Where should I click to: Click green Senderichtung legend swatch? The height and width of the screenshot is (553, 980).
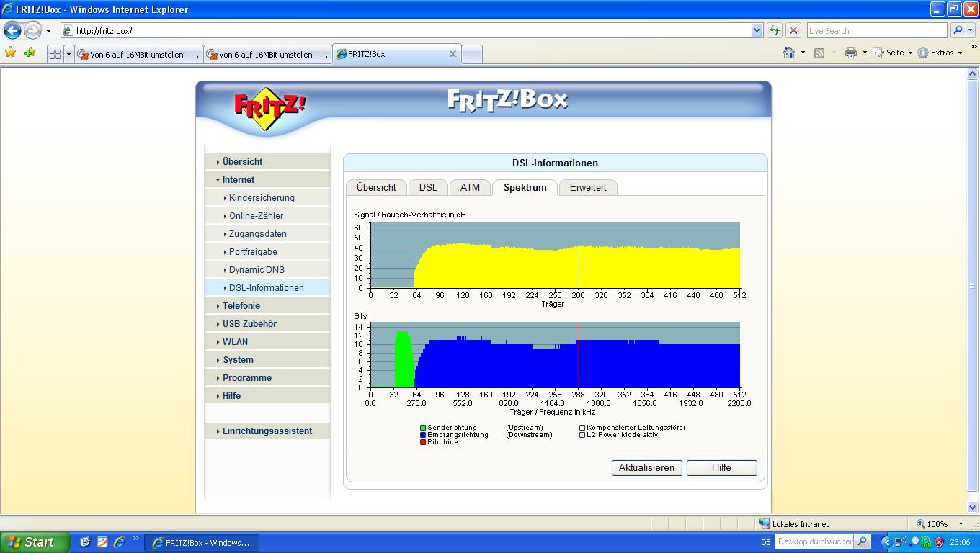point(423,428)
